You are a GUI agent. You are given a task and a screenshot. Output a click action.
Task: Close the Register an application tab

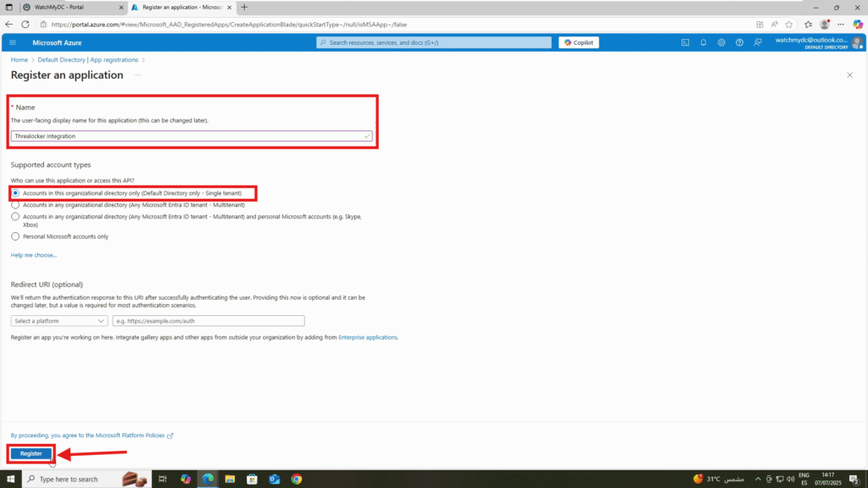click(x=229, y=7)
